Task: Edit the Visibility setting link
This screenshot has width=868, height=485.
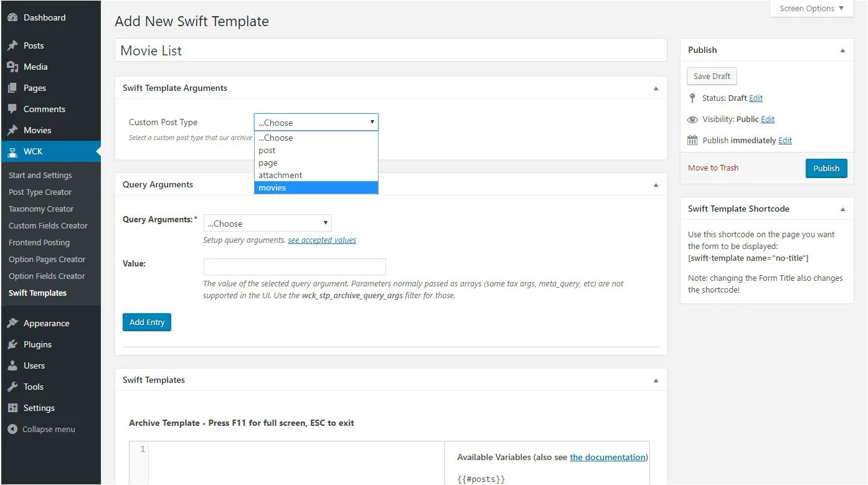Action: pos(768,120)
